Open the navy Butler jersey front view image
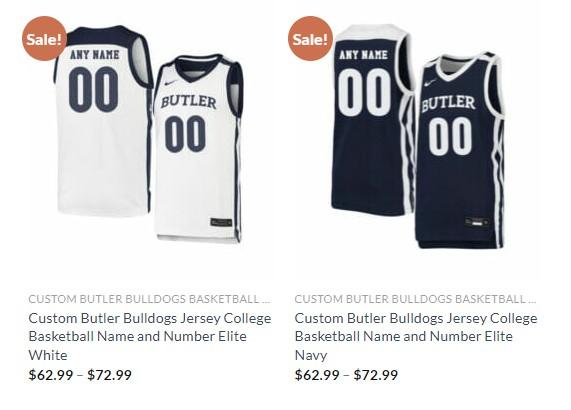The width and height of the screenshot is (571, 410). coord(460,150)
